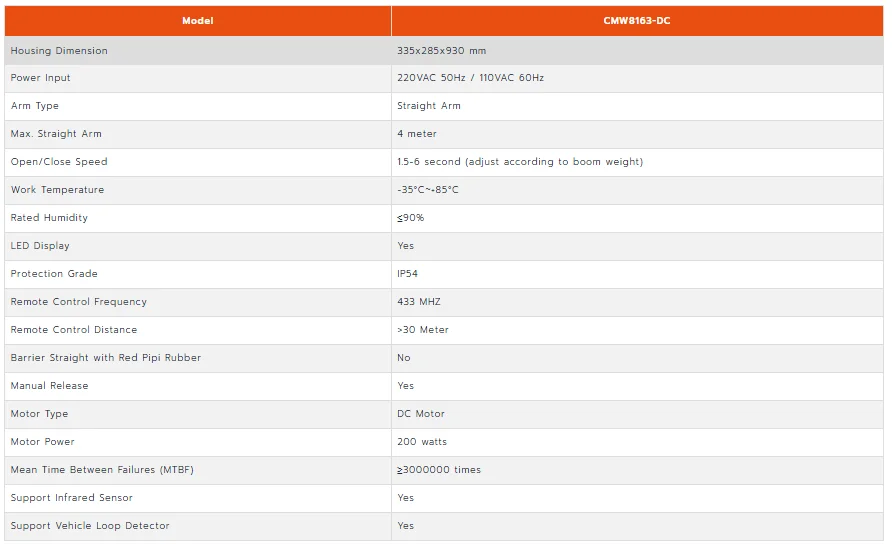
Task: Select the -35°C~-85°C temperature value
Action: (428, 190)
